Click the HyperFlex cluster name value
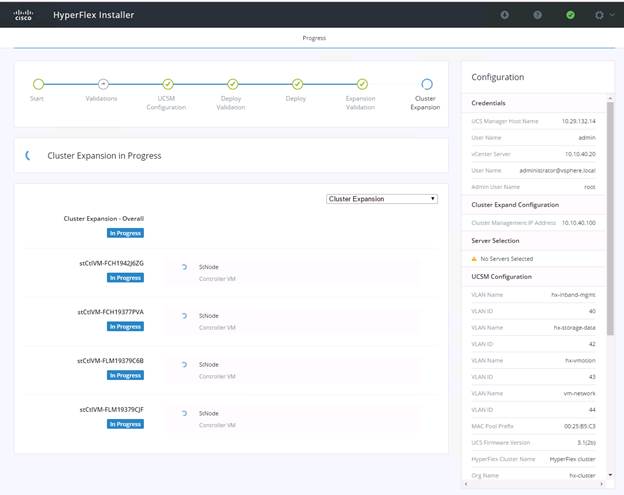 coord(573,459)
